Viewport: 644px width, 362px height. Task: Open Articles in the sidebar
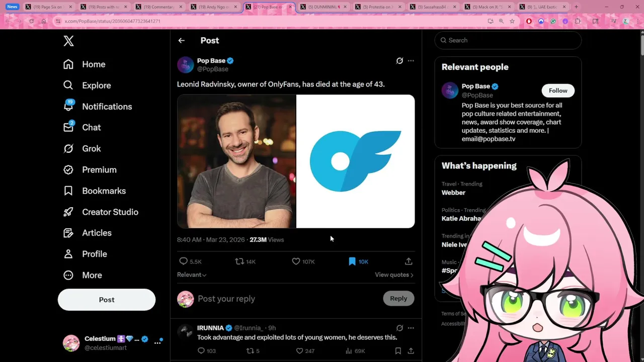[x=87, y=233]
